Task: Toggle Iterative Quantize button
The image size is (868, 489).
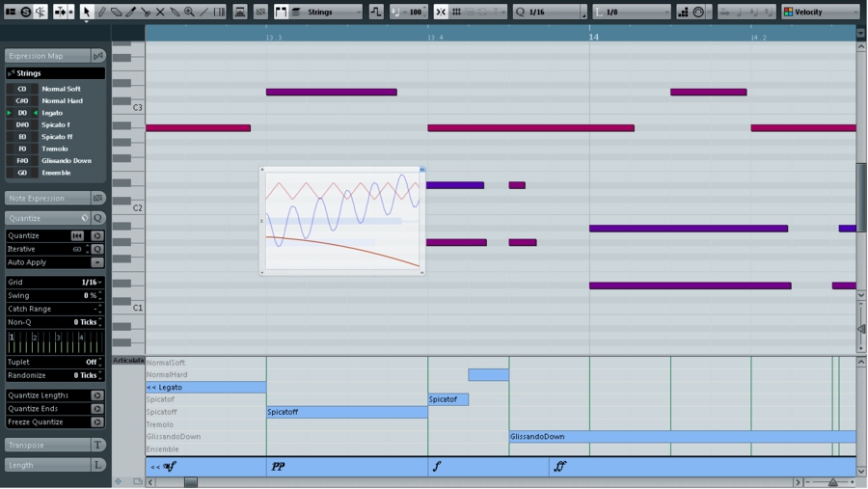Action: point(97,249)
